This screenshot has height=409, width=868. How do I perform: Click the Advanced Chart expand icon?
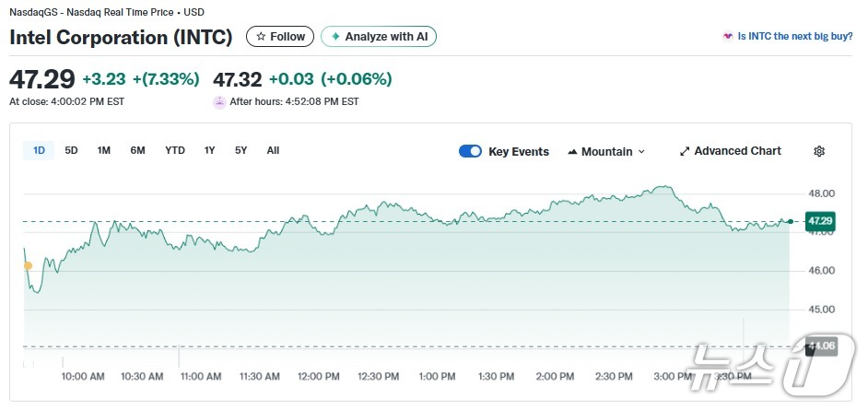685,151
